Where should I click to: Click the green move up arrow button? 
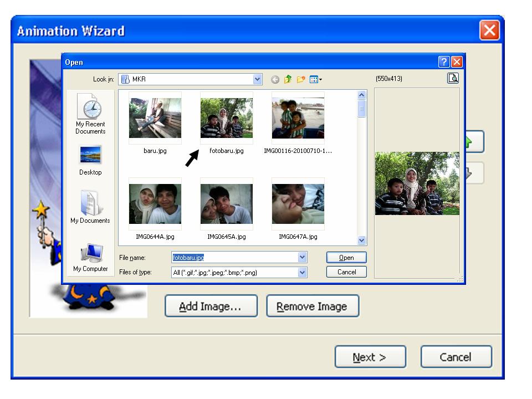coord(475,141)
